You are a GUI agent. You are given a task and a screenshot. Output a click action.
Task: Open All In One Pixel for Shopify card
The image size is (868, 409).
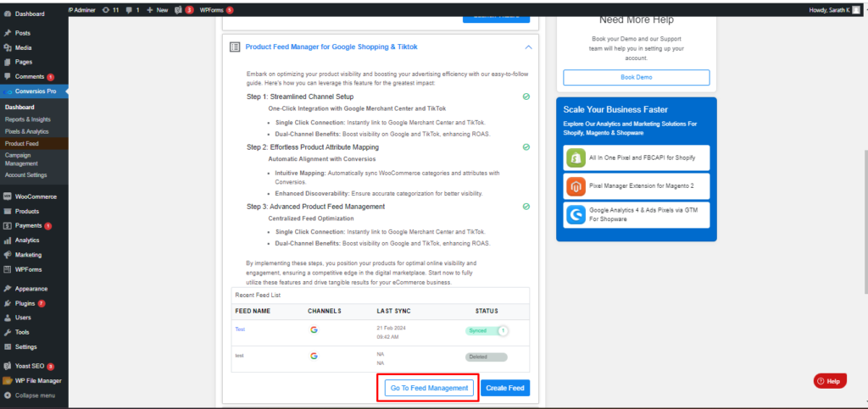636,158
